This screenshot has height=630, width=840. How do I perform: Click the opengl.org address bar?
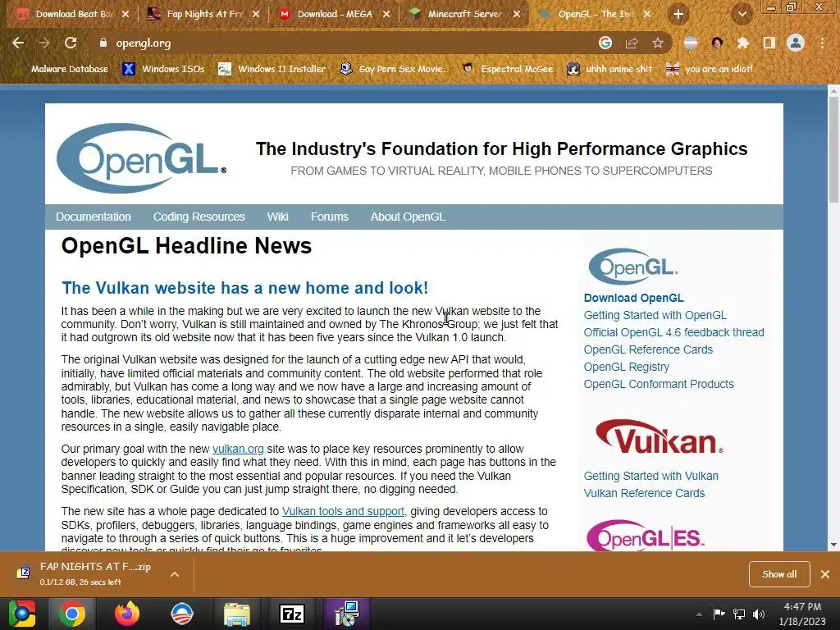coord(343,43)
